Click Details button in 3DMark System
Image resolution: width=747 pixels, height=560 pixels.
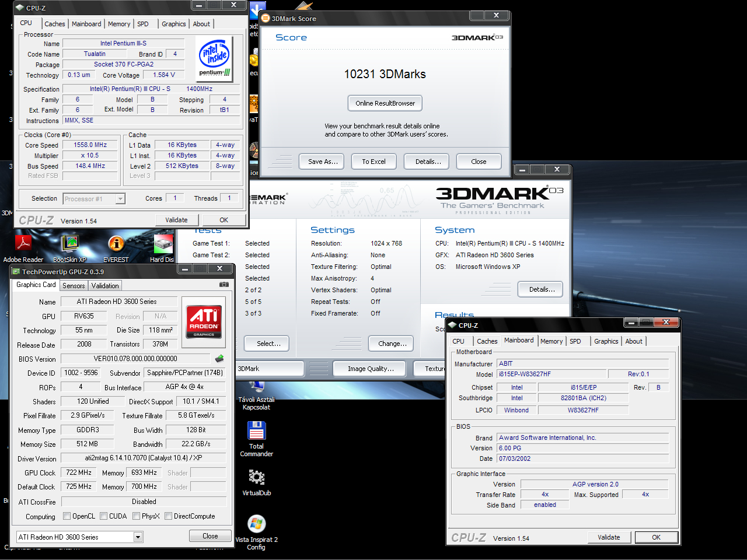[540, 289]
